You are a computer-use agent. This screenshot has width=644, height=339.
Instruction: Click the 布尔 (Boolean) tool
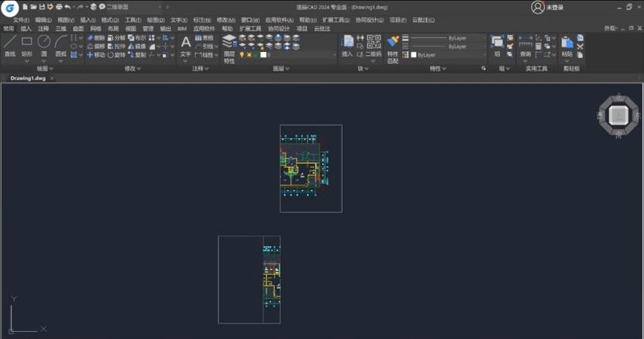136,38
